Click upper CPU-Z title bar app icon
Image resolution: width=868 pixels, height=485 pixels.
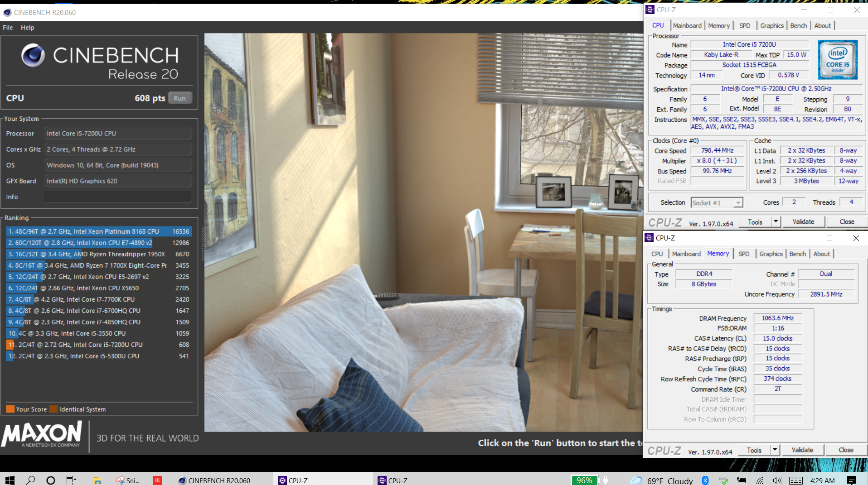(650, 10)
